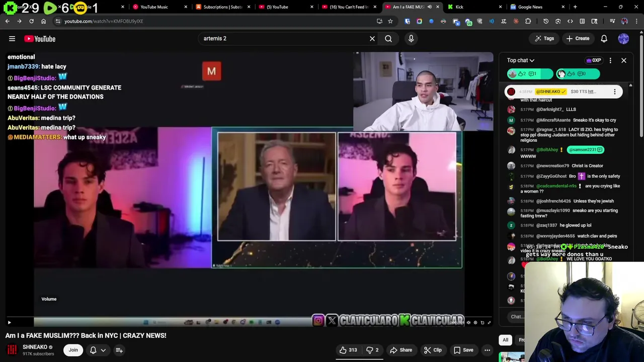Screen dimensions: 644x362
Task: Go back in browser history
Action: [x=7, y=21]
